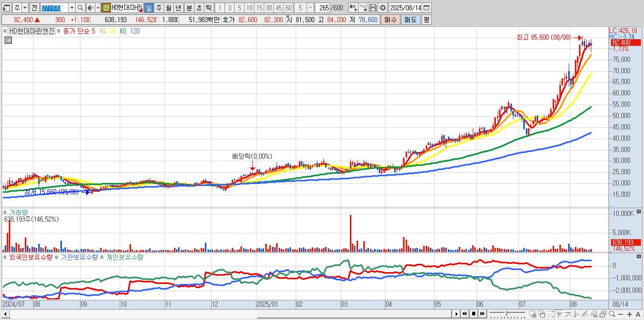This screenshot has width=644, height=320.
Task: Click the candlestick add-indicator icon
Action: point(353,8)
